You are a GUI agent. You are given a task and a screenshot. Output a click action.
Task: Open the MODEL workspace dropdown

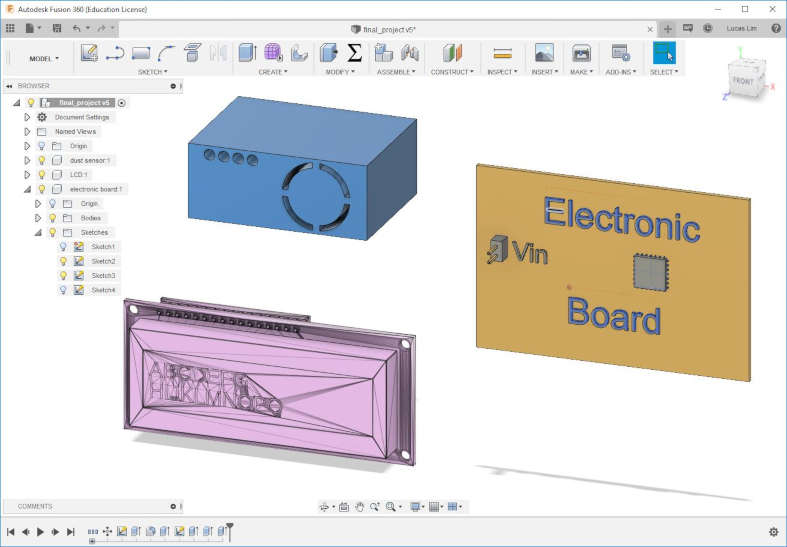pos(44,59)
